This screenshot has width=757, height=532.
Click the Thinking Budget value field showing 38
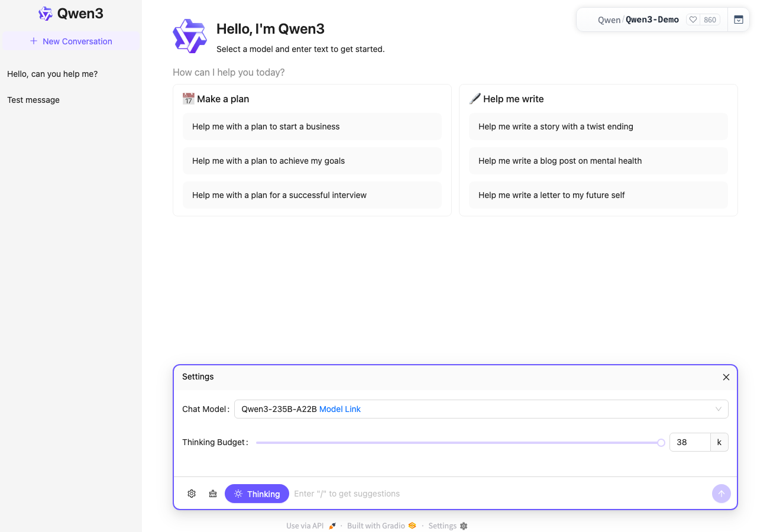click(690, 442)
